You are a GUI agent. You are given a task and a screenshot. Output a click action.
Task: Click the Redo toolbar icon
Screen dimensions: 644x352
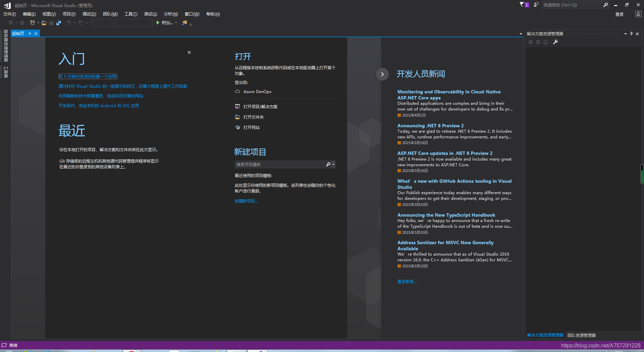pyautogui.click(x=80, y=23)
